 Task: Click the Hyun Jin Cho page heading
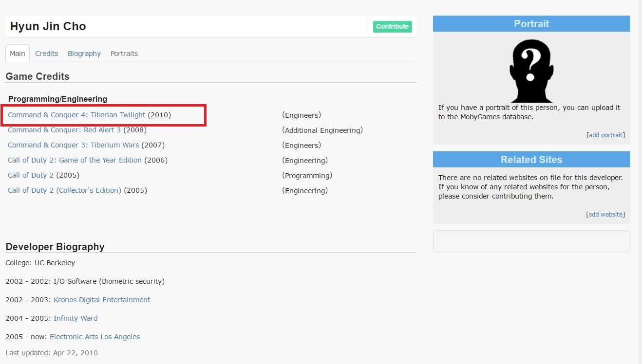pos(48,26)
